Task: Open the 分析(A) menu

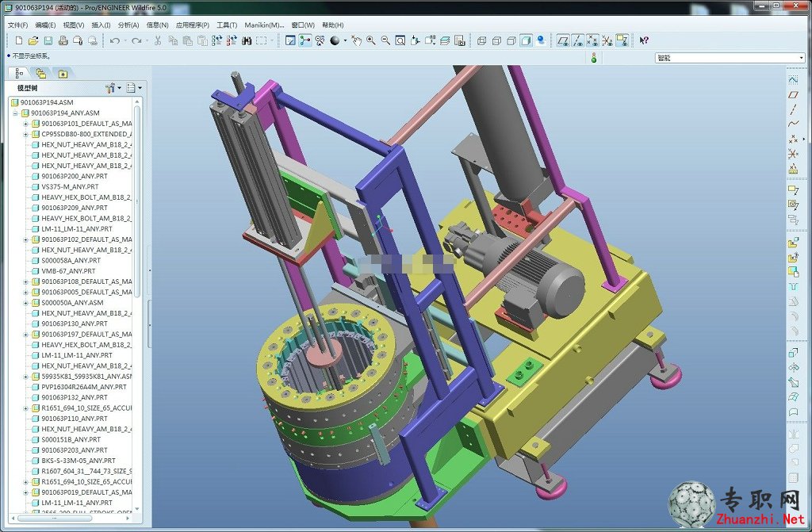Action: pyautogui.click(x=128, y=25)
